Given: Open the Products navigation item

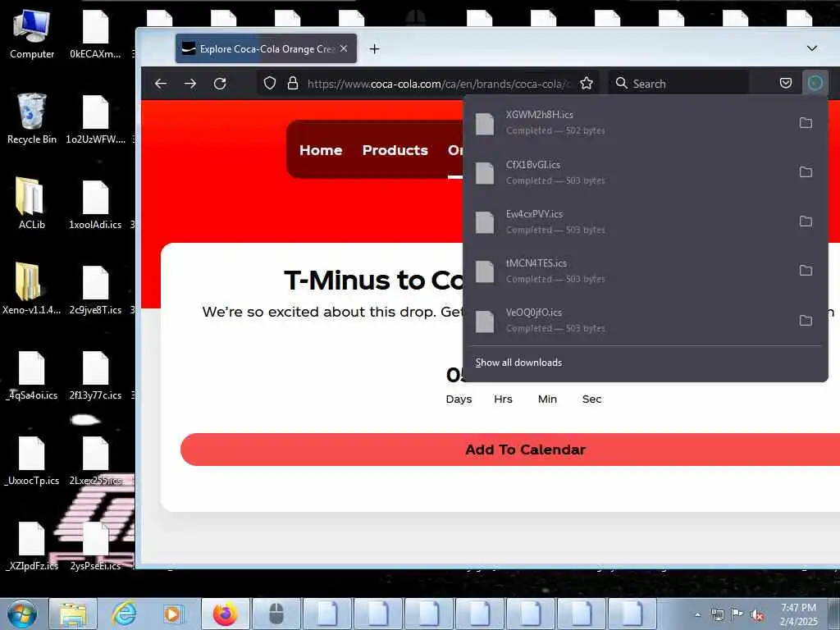Looking at the screenshot, I should (395, 150).
